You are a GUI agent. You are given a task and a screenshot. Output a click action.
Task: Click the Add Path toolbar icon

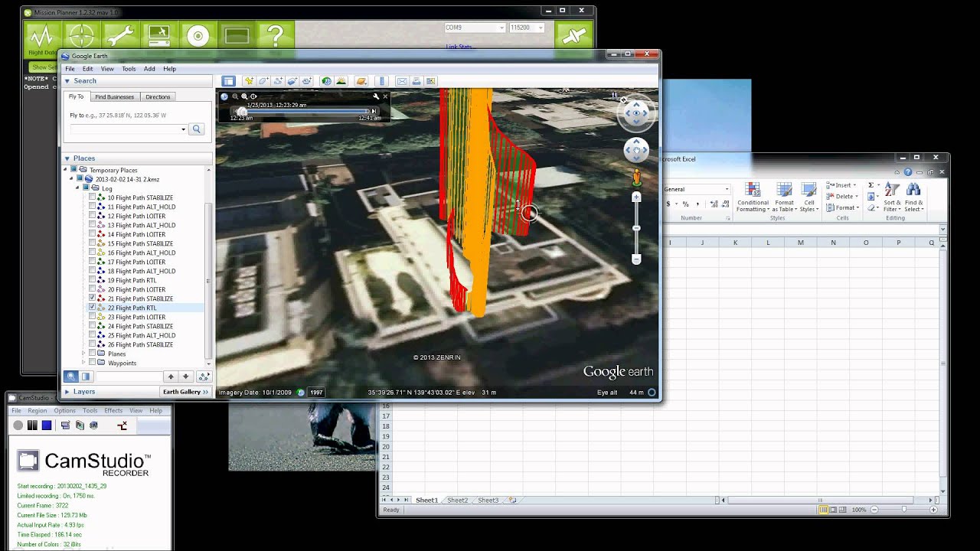click(278, 81)
